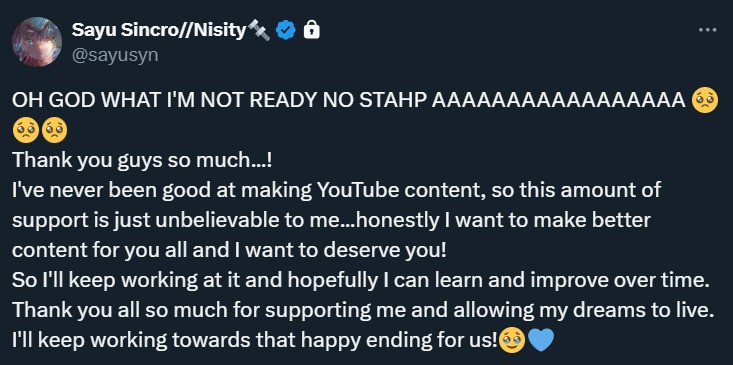Screen dimensions: 733x365
Task: Click the satellite emoji beside the name
Action: pos(259,31)
